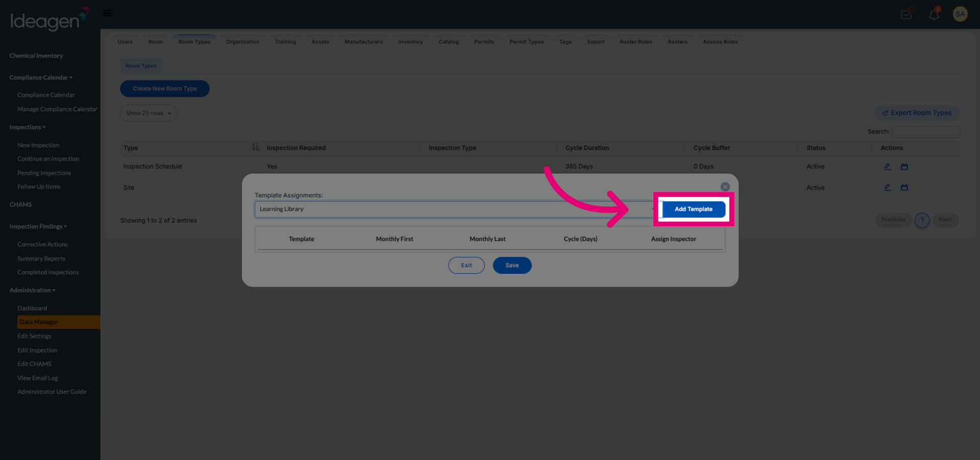
Task: Collapse the Inspection Findings section
Action: [x=38, y=226]
